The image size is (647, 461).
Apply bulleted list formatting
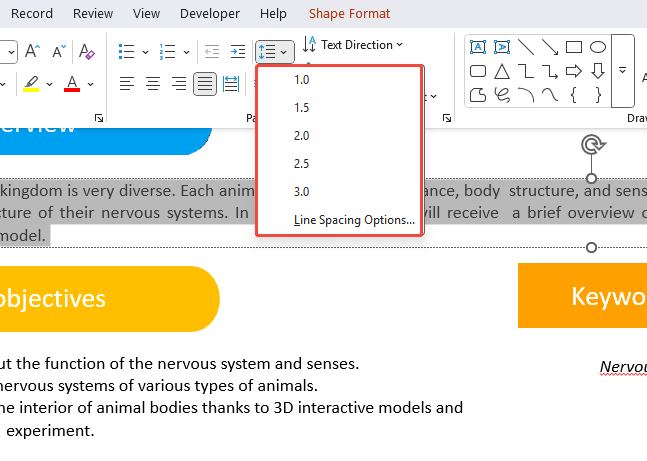[x=126, y=52]
